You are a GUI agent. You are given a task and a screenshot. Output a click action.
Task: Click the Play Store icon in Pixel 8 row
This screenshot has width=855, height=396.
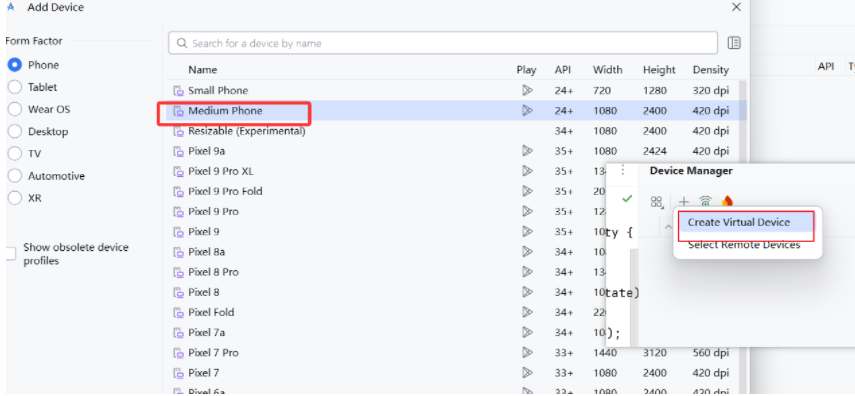527,292
